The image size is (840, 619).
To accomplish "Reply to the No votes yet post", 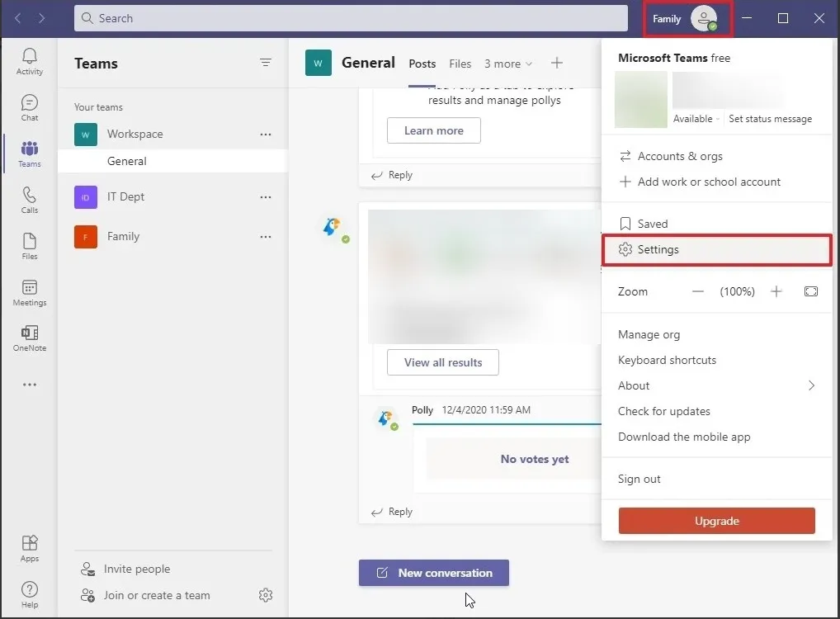I will pos(392,512).
